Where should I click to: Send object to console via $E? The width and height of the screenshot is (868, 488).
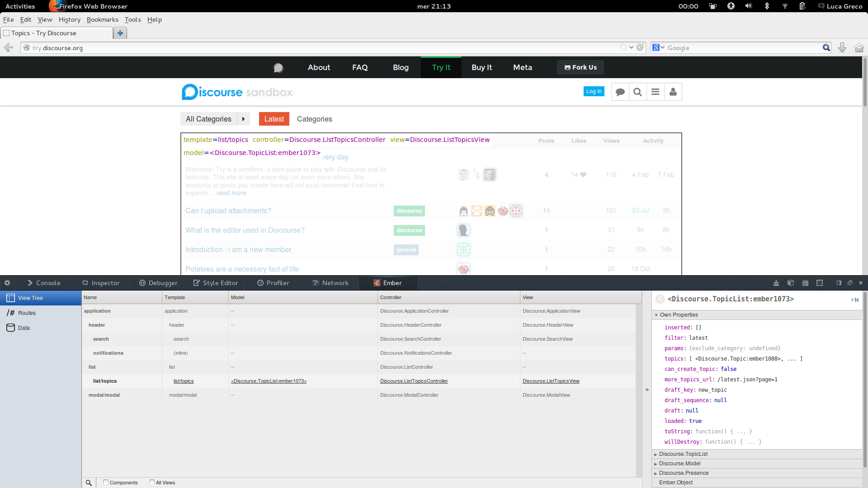855,300
